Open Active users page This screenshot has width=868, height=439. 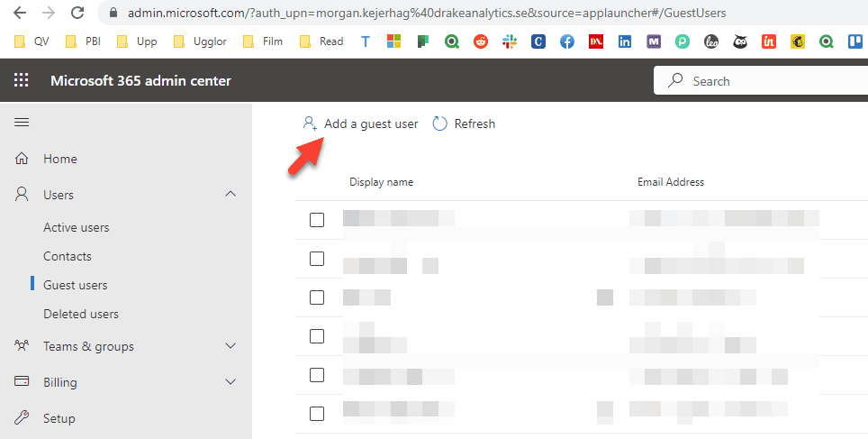click(x=77, y=227)
